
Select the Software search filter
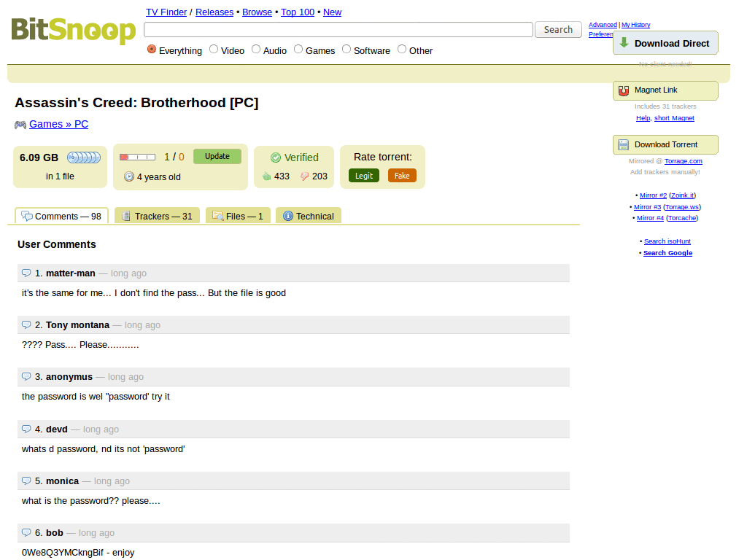click(x=347, y=49)
